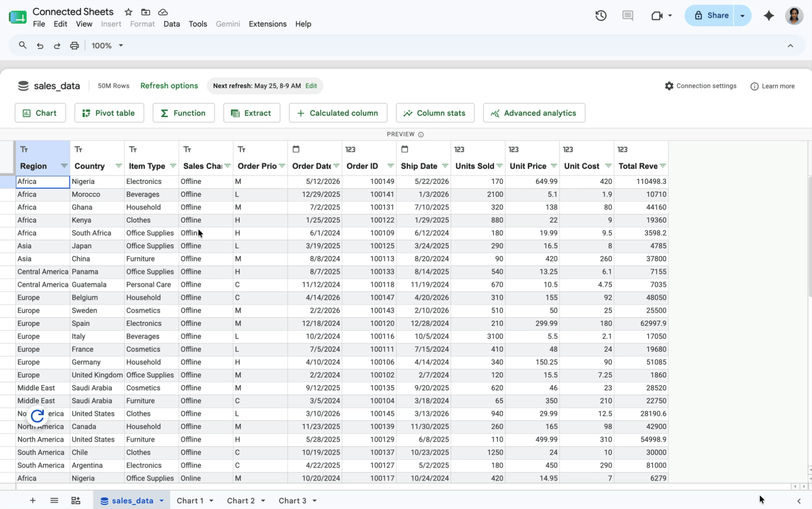Print the spreadsheet
812x509 pixels.
tap(74, 45)
